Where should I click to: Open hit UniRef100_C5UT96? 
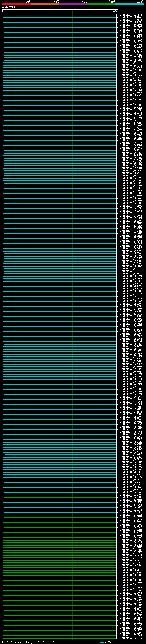pyautogui.click(x=131, y=502)
